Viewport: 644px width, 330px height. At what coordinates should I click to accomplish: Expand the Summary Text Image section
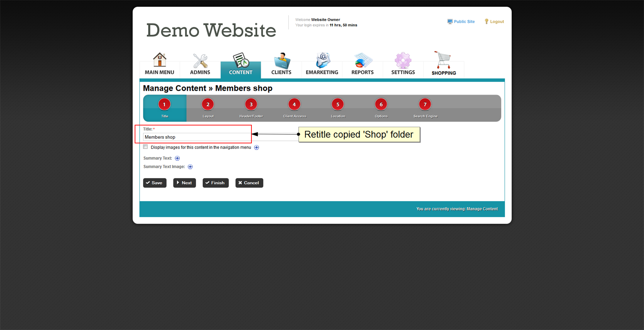[190, 167]
